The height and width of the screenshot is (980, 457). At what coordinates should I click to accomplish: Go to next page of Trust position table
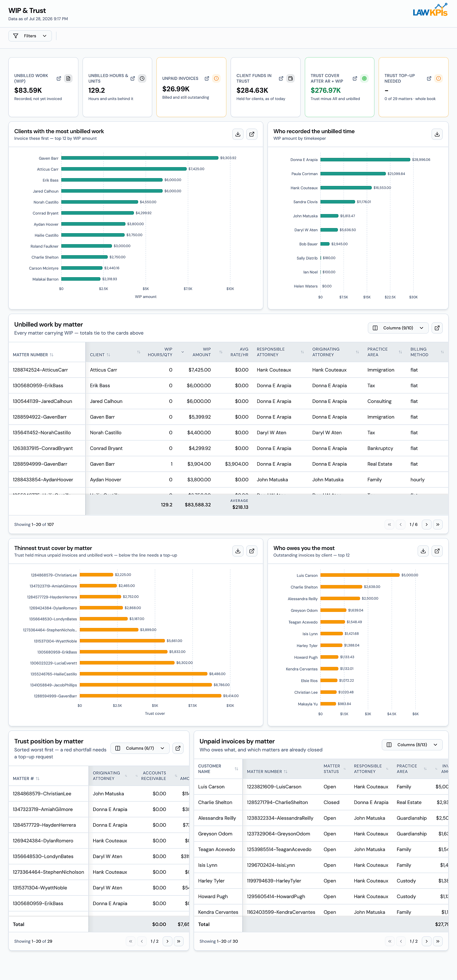click(x=167, y=941)
